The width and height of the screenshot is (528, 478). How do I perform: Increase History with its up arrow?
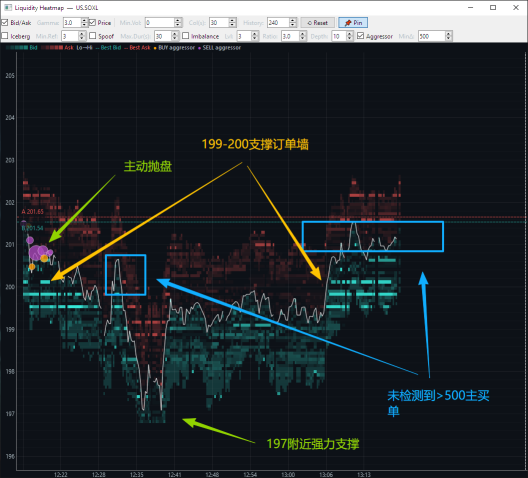click(293, 21)
